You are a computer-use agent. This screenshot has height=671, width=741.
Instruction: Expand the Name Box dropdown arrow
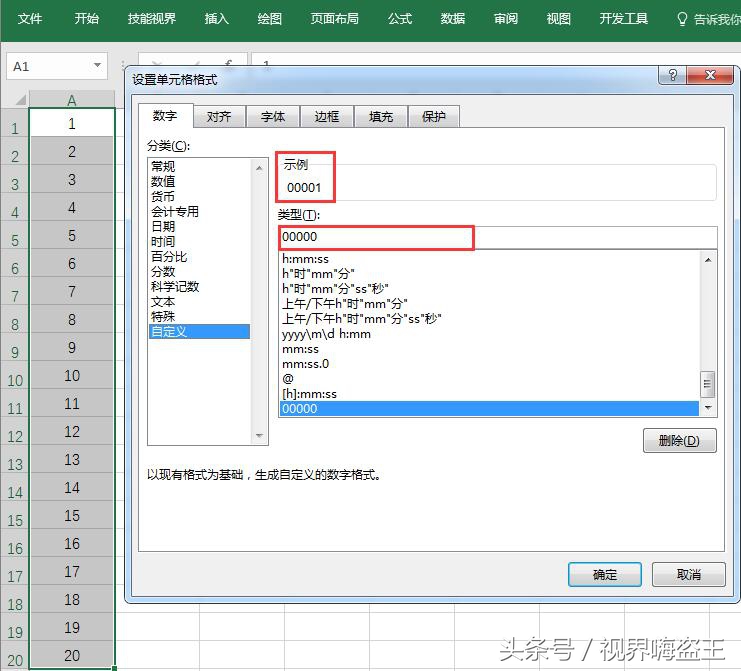(97, 65)
